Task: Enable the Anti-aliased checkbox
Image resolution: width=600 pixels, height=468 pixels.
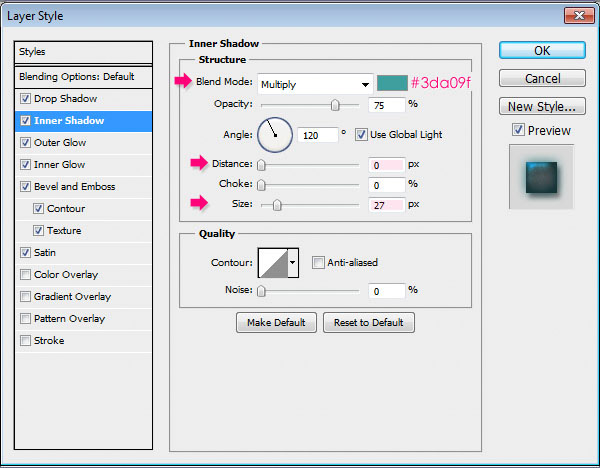Action: [x=318, y=263]
